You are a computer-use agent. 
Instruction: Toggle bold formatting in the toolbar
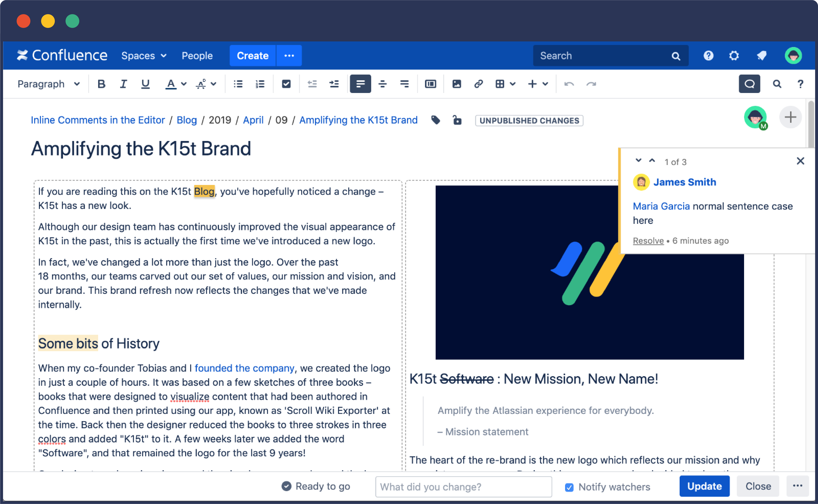coord(101,84)
